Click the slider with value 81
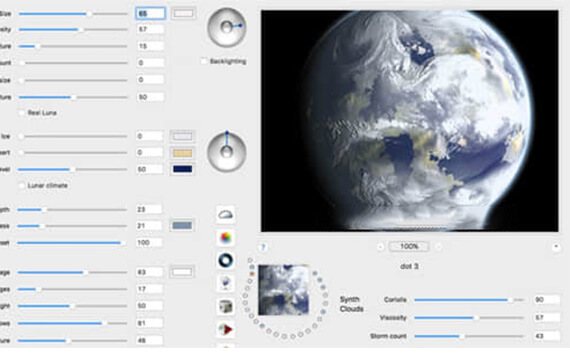This screenshot has width=570, height=360. pos(72,323)
